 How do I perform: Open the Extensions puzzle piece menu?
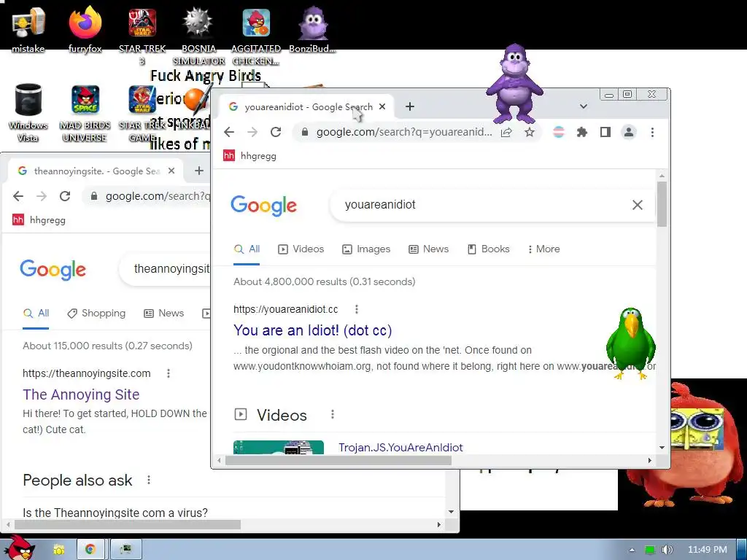point(581,132)
